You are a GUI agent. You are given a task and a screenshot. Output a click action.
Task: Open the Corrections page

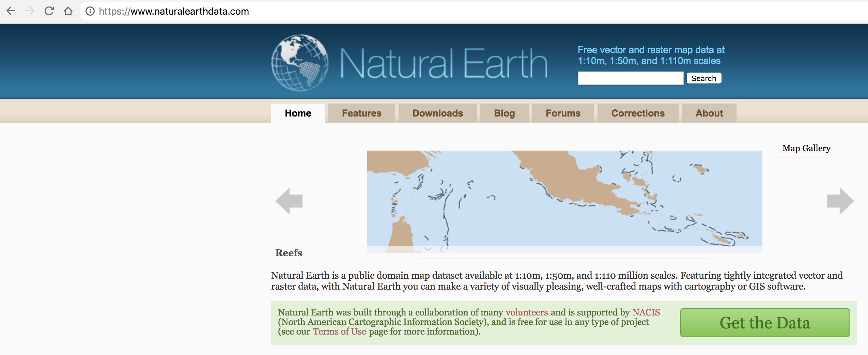pyautogui.click(x=637, y=113)
